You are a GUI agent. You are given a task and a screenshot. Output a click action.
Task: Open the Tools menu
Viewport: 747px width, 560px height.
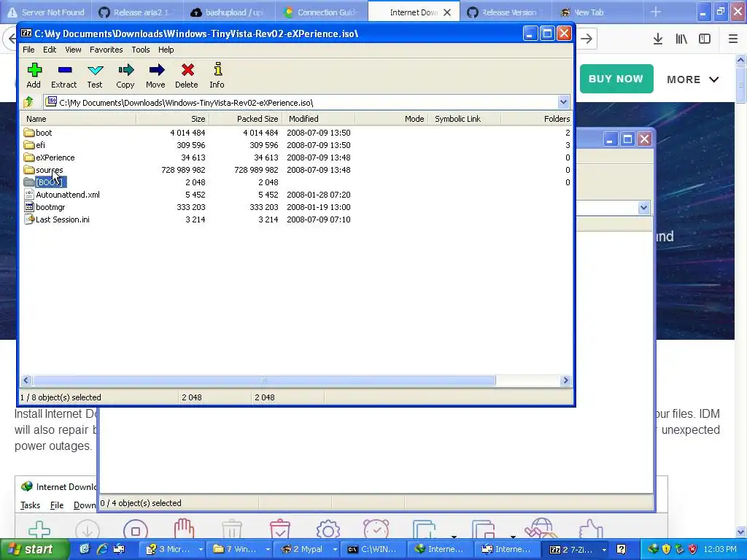pos(141,50)
